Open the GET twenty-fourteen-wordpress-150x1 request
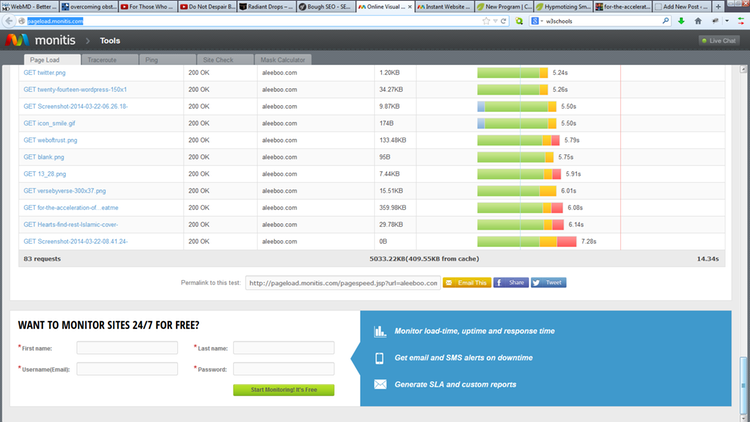 [75, 89]
